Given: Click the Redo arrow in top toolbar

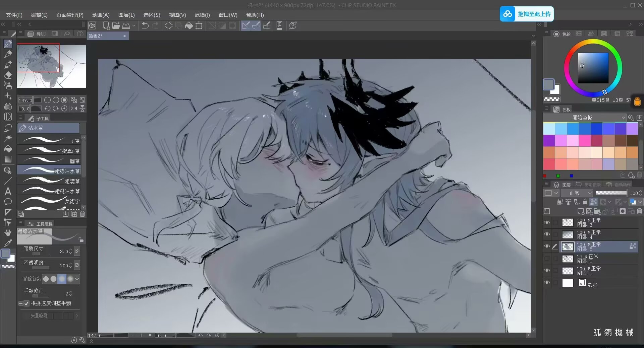Looking at the screenshot, I should pos(155,25).
